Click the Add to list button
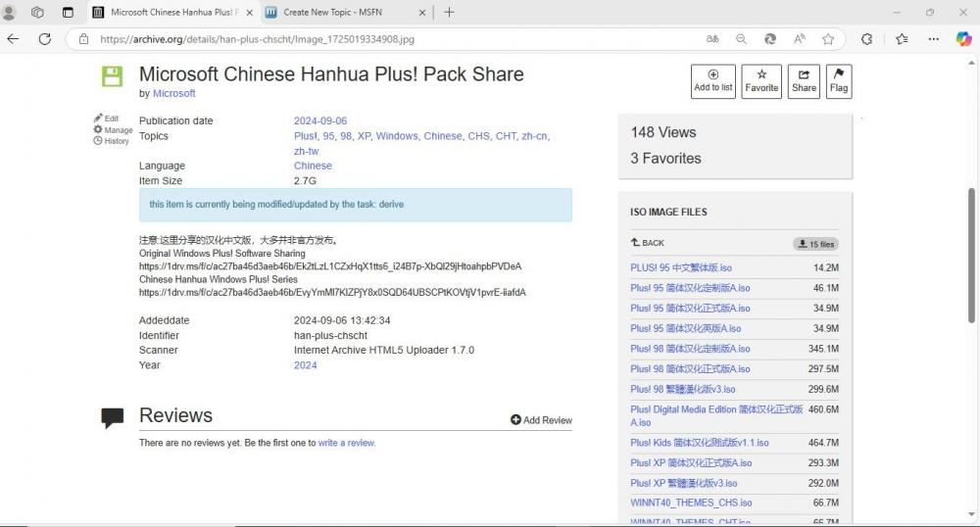 pyautogui.click(x=712, y=80)
